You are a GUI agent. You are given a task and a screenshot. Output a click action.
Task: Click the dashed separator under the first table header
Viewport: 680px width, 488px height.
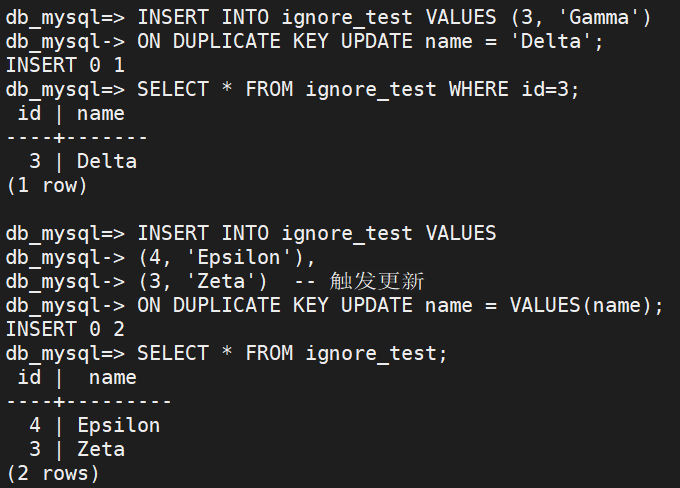[76, 137]
